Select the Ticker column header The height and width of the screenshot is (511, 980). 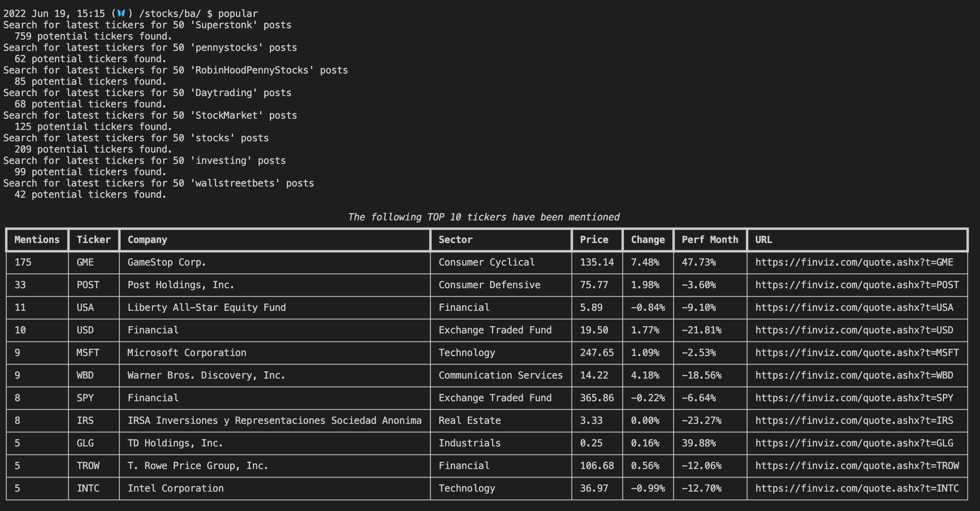[93, 240]
